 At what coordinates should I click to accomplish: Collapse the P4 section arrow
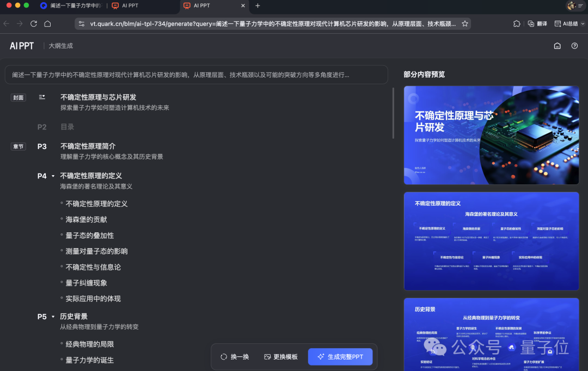coord(53,176)
